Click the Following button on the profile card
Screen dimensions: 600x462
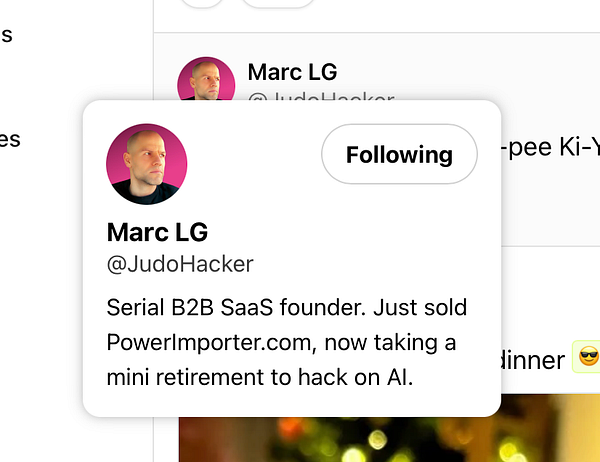point(399,154)
